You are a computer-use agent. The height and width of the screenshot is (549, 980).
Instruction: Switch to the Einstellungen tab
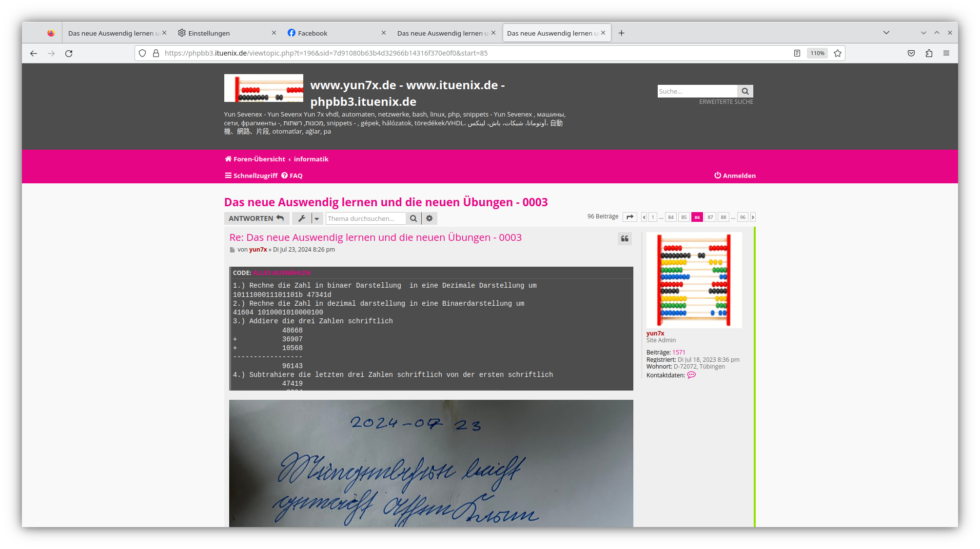(209, 33)
